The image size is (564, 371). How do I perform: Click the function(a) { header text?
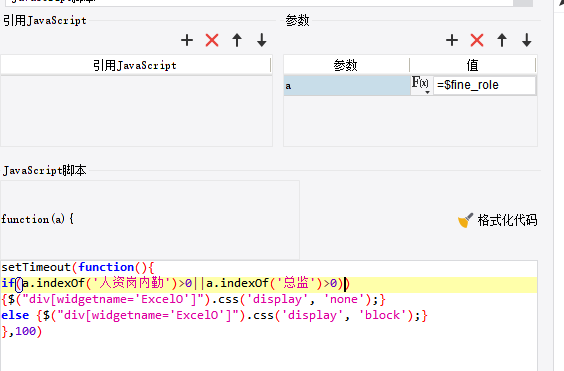[x=37, y=219]
